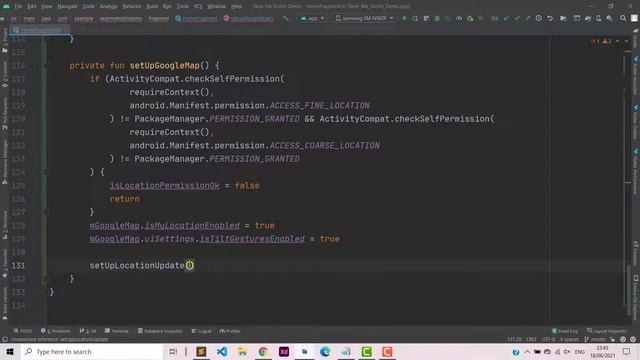The height and width of the screenshot is (360, 640).
Task: Collapse the fold marker at line 116
Action: (x=46, y=66)
